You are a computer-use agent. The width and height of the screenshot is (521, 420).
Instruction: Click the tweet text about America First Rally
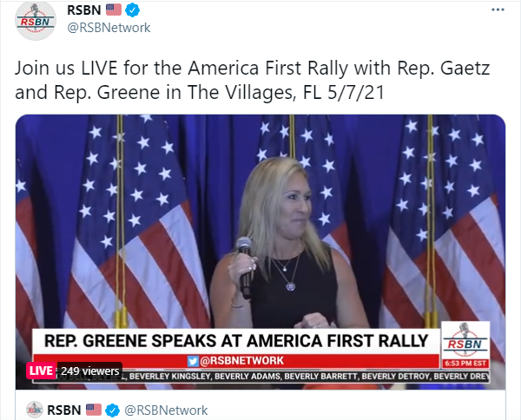252,80
